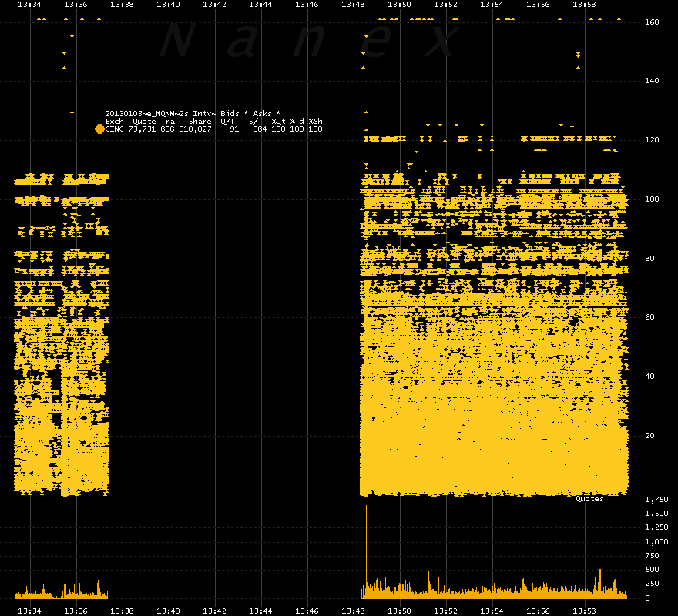
Task: Click the 250 quotes axis label
Action: coord(652,584)
